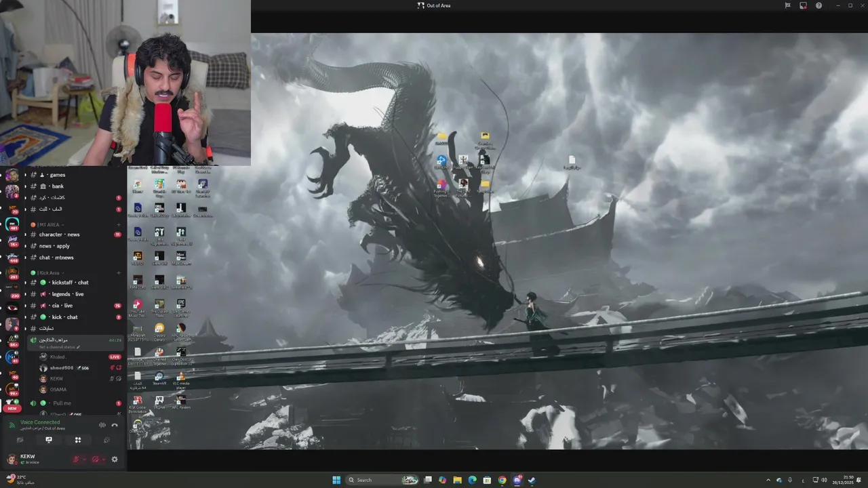Add a channel to MT AREA category
Viewport: 868px width, 488px height.
pyautogui.click(x=119, y=224)
